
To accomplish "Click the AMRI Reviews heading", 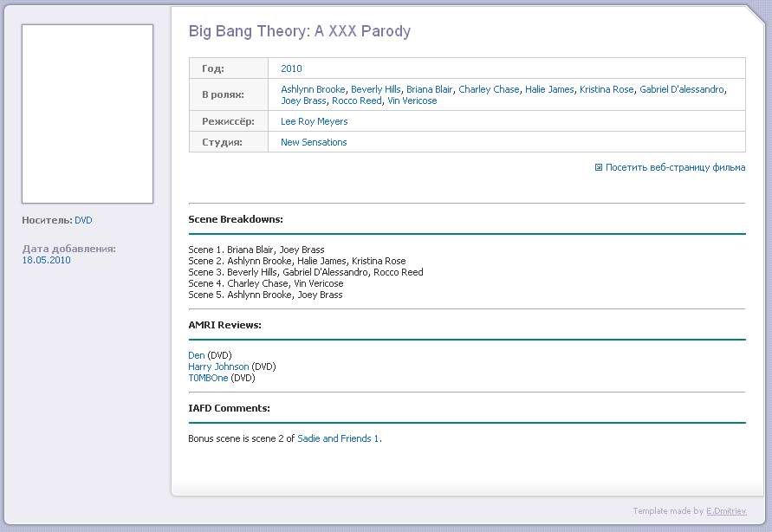I will 224,325.
